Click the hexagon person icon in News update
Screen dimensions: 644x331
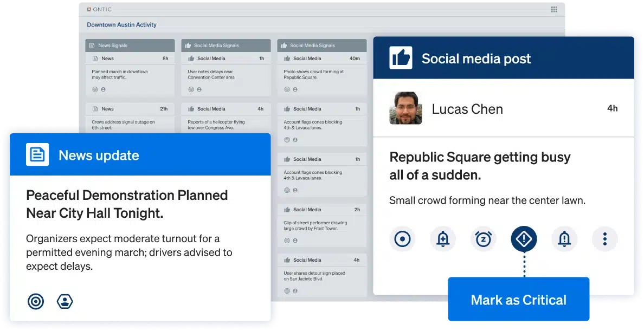(x=65, y=301)
